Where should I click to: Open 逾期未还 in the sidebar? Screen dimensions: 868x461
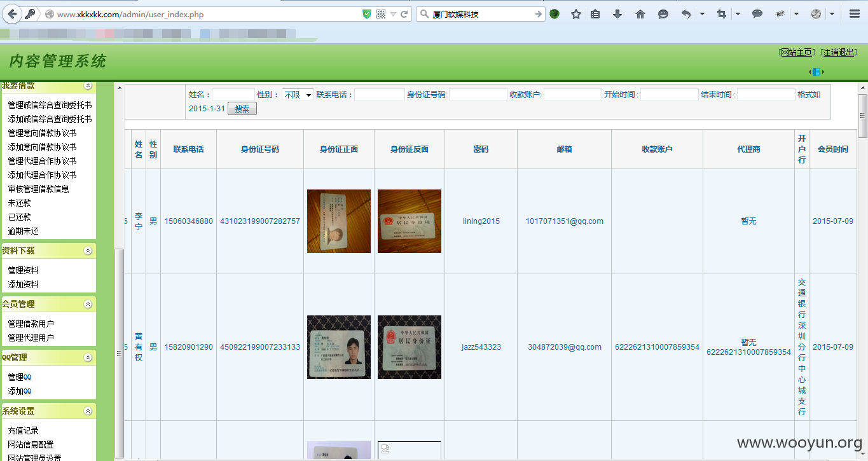(23, 231)
